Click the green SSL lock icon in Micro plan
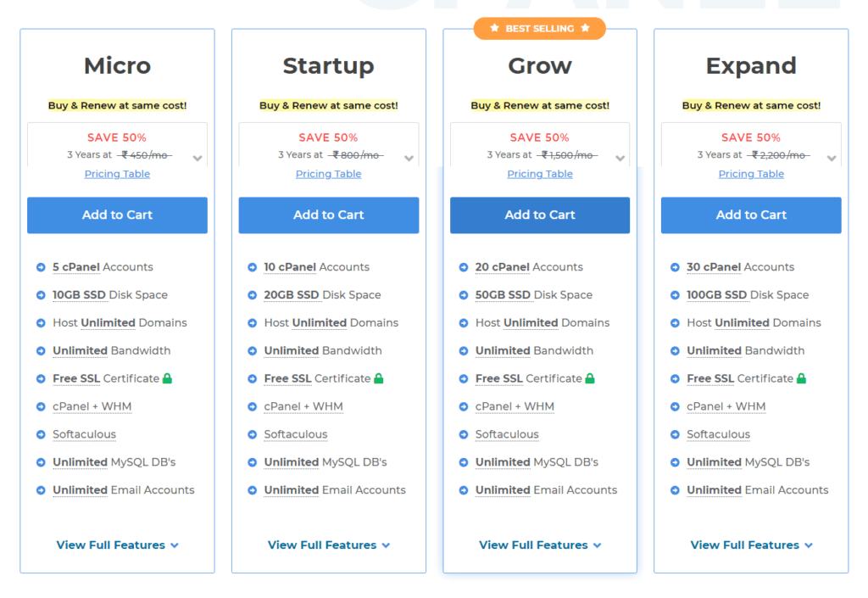The height and width of the screenshot is (598, 868). [x=167, y=378]
